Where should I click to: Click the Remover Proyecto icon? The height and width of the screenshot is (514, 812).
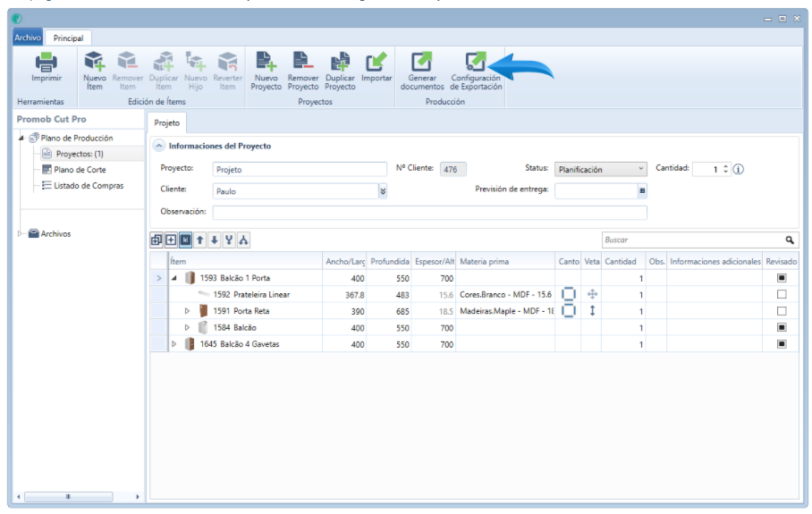[303, 61]
